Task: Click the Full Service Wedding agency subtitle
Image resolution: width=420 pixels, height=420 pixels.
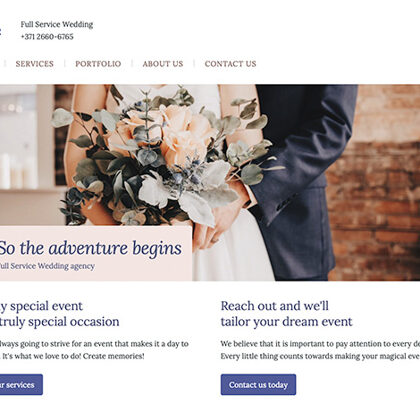Action: 47,266
